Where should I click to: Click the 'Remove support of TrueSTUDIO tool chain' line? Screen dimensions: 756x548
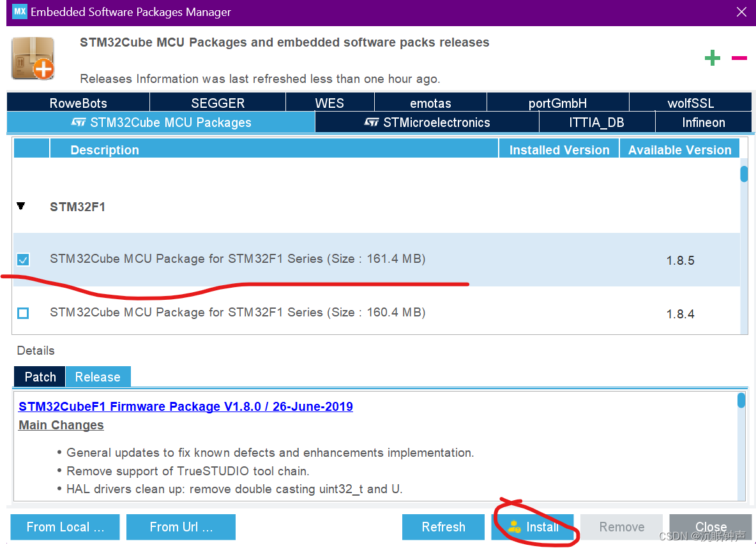[188, 471]
